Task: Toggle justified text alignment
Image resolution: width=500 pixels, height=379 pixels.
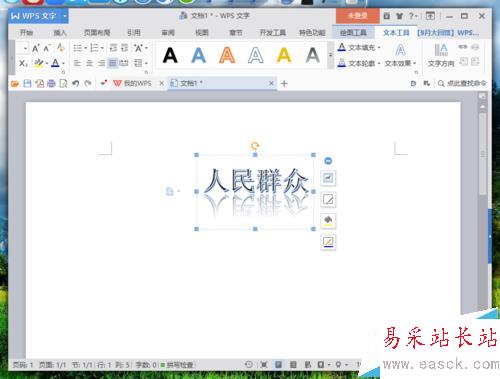Action: click(113, 63)
